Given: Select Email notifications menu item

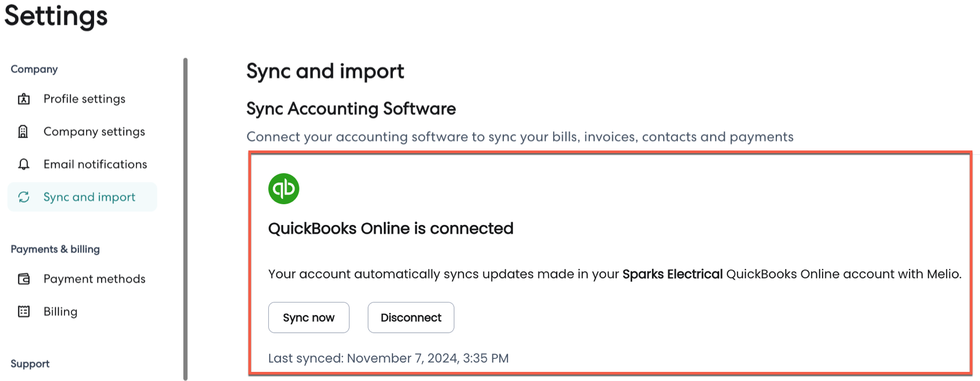Looking at the screenshot, I should tap(95, 164).
